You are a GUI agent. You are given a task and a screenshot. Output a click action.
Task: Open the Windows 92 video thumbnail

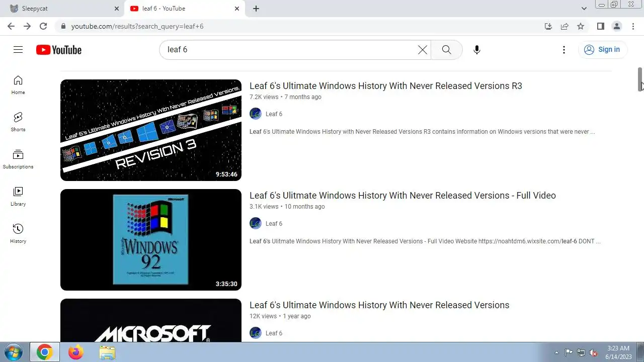(x=151, y=240)
